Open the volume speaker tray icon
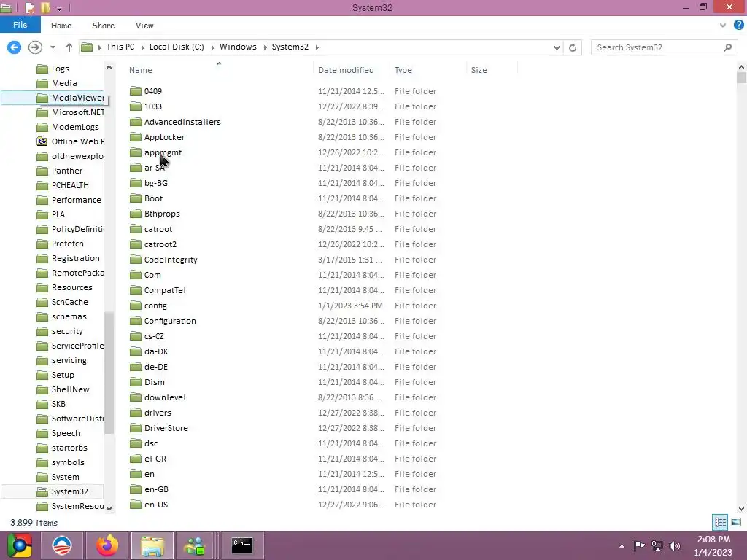The height and width of the screenshot is (560, 747). tap(675, 545)
